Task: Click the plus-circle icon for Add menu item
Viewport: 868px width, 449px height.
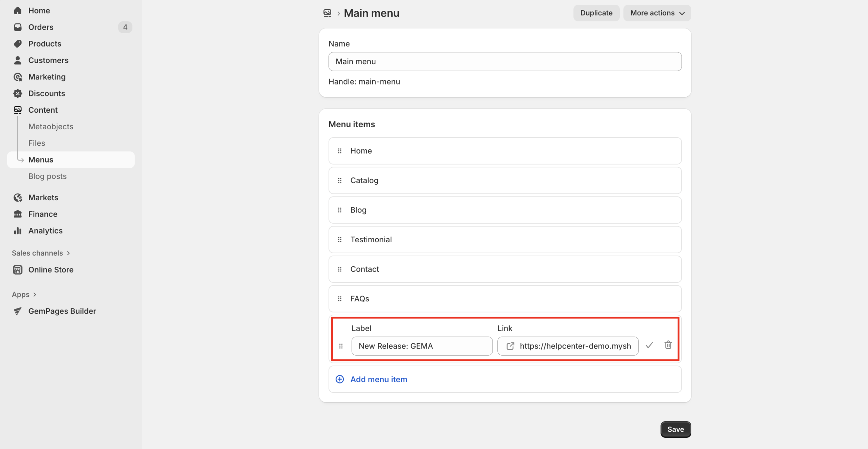Action: point(340,379)
